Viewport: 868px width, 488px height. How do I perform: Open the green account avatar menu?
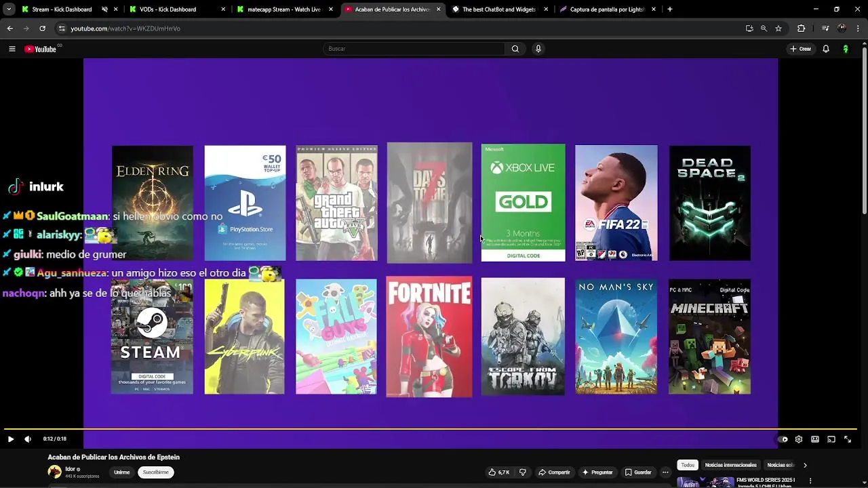point(846,49)
